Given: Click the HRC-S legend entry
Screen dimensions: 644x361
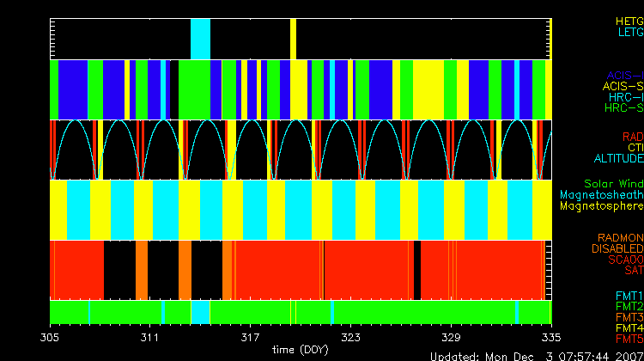Looking at the screenshot, I should [x=623, y=108].
